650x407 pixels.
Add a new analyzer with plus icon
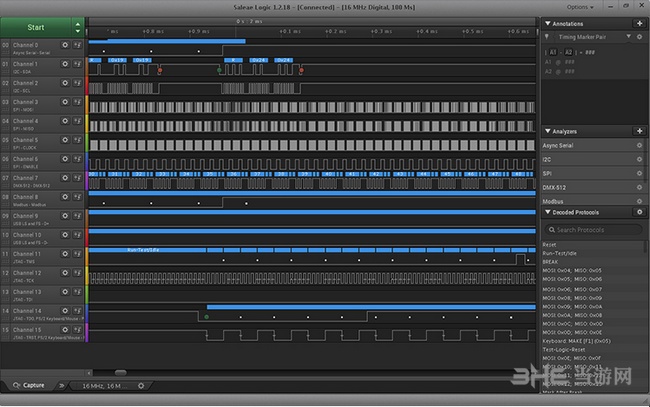638,131
